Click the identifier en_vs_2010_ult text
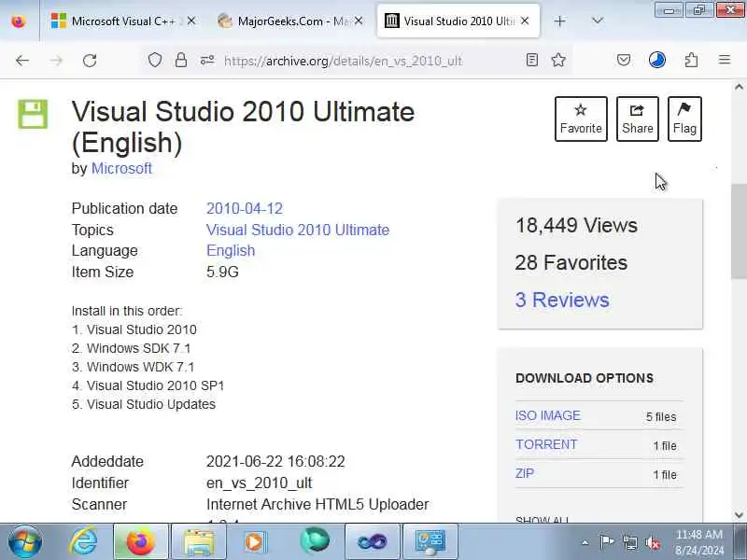The image size is (747, 560). coord(260,483)
